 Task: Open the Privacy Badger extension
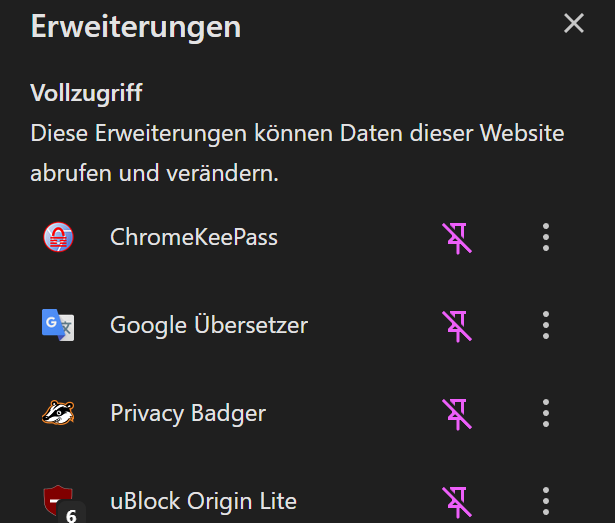tap(188, 413)
